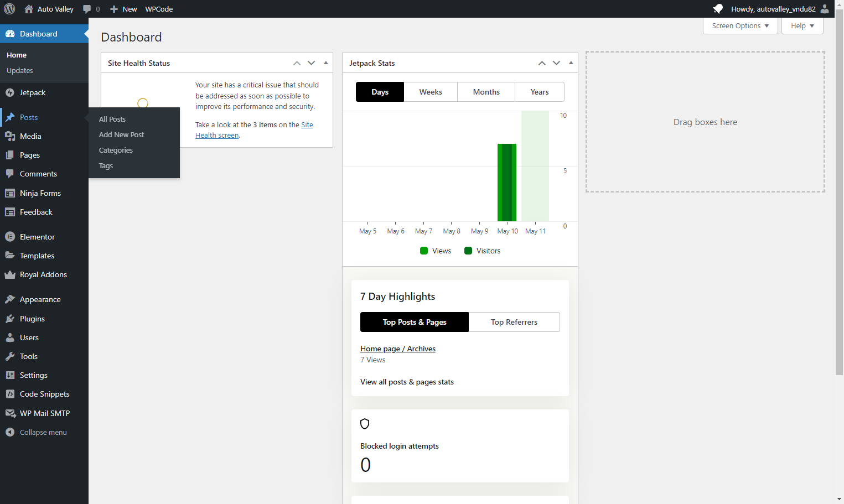The width and height of the screenshot is (844, 504).
Task: Switch Jetpack Stats to Weeks
Action: point(431,92)
